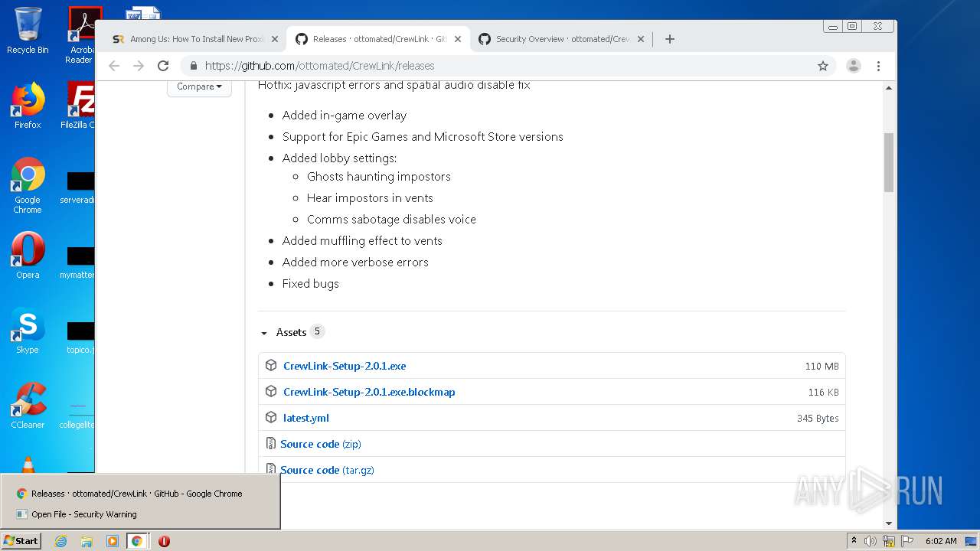Close the Among Us How To Install tab
Image resolution: width=980 pixels, height=551 pixels.
point(275,39)
